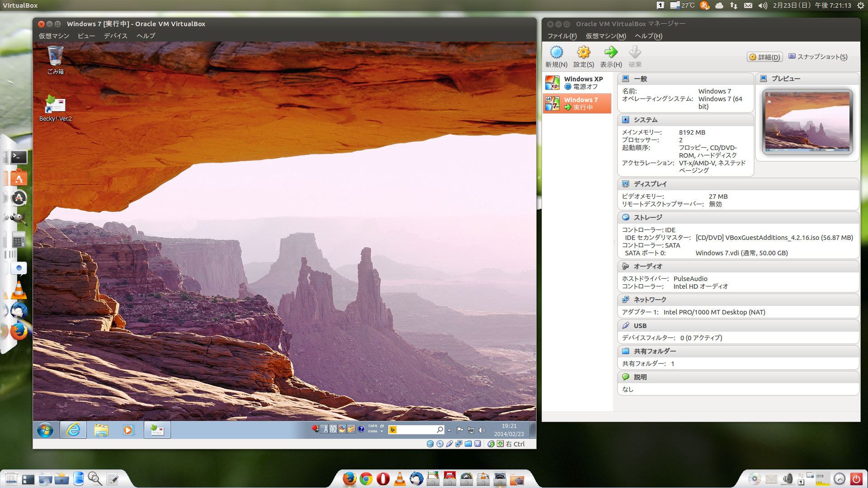Click the システム section header
868x488 pixels.
pos(685,120)
